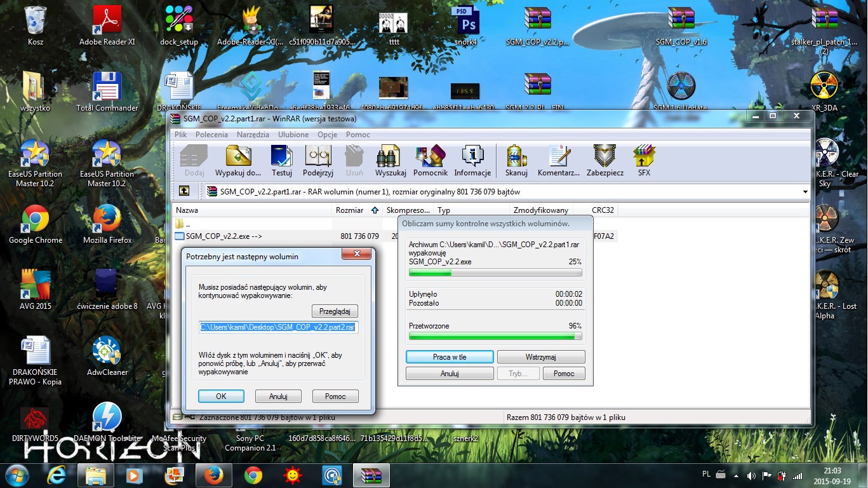This screenshot has height=488, width=868.
Task: Open Narzędzia menu
Action: coord(253,135)
